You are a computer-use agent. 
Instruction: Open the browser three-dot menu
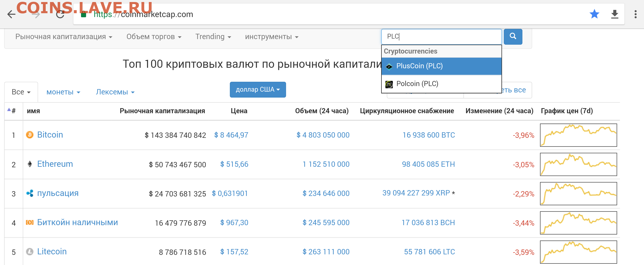pyautogui.click(x=635, y=14)
